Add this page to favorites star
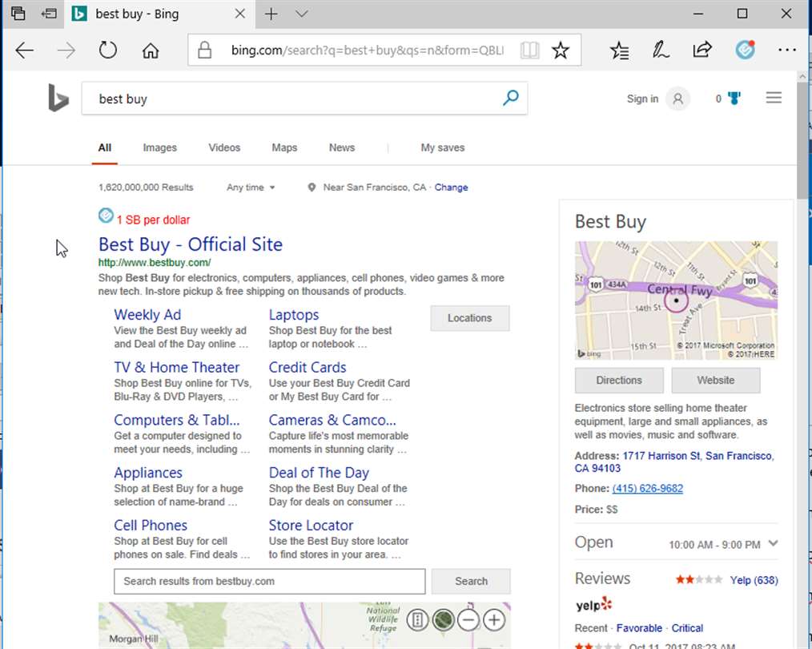Screen dimensions: 812x649 click(x=561, y=50)
